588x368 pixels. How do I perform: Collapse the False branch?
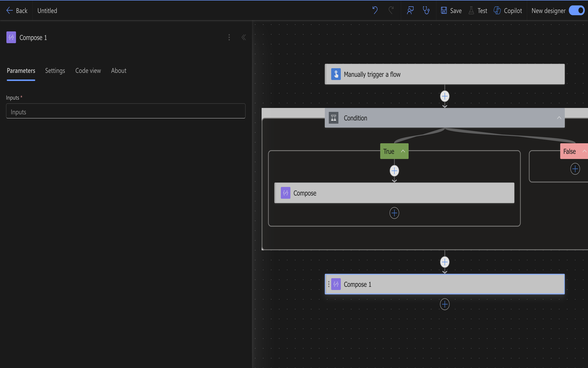(584, 151)
